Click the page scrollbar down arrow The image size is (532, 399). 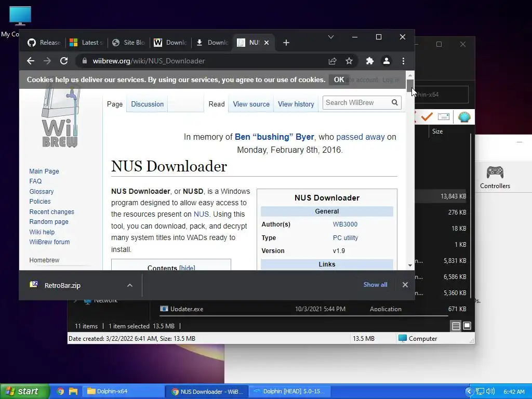pyautogui.click(x=410, y=265)
